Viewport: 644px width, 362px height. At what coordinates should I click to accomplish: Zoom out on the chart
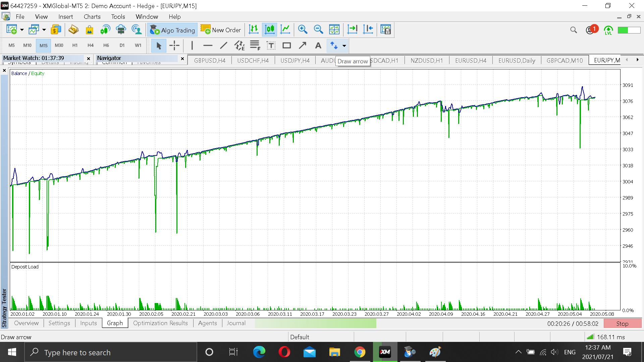(x=318, y=30)
